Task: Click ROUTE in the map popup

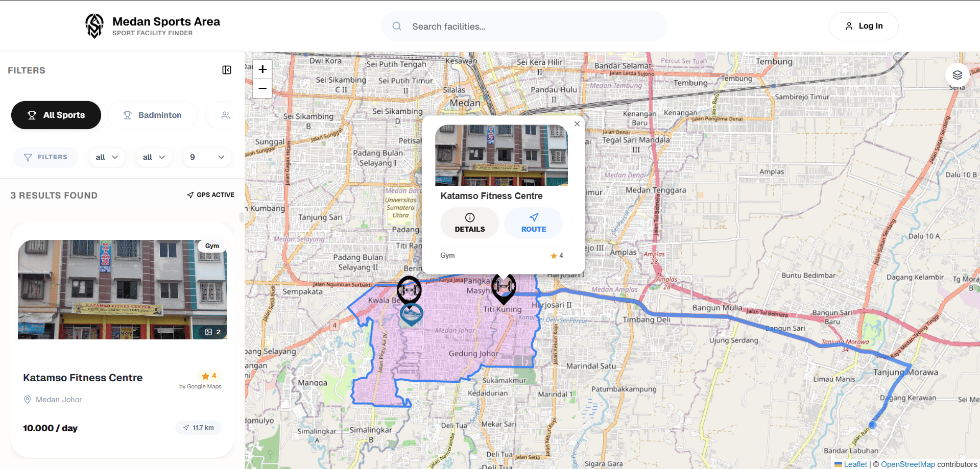Action: pyautogui.click(x=534, y=223)
